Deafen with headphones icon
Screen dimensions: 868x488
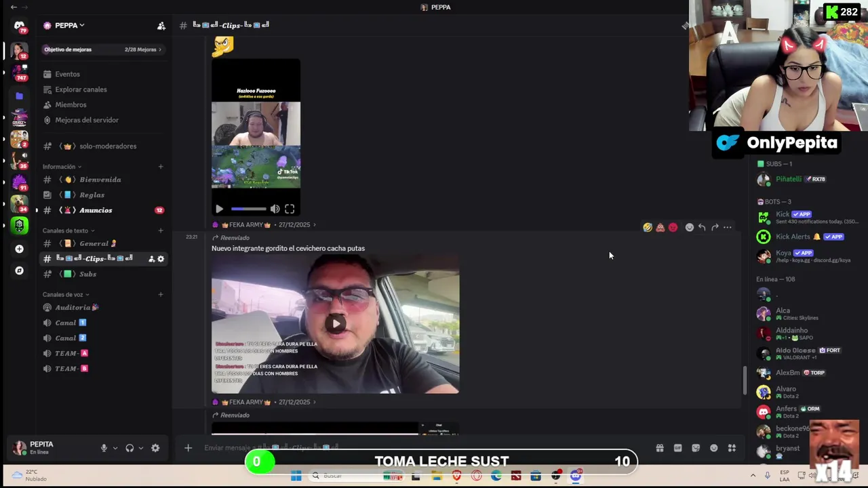pyautogui.click(x=130, y=448)
